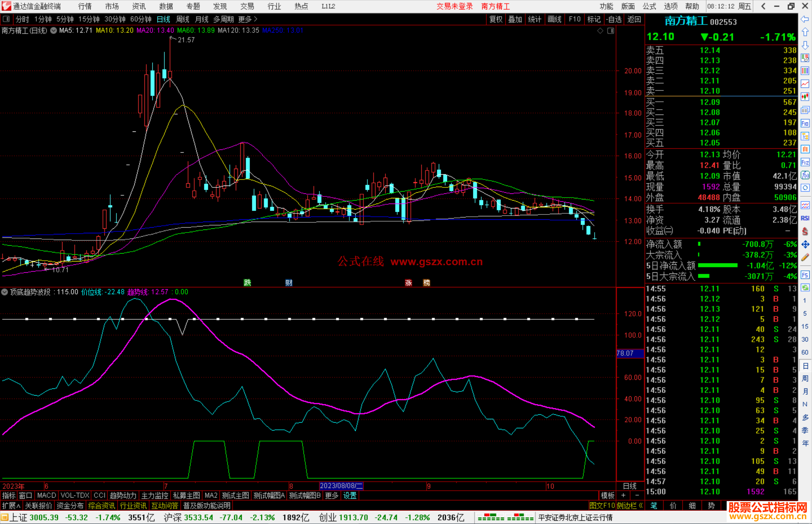
Task: Expand the 扩展 panel at bottom left
Action: click(11, 506)
